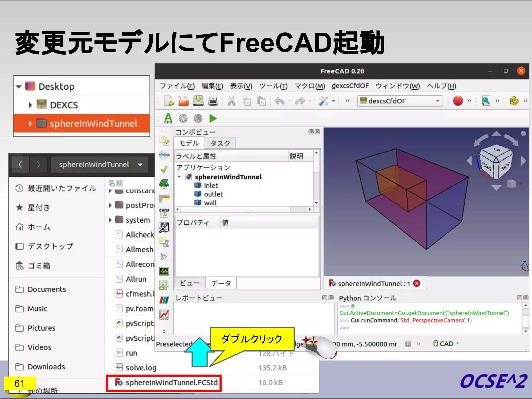Open the 編集(E) menu
Image resolution: width=532 pixels, height=399 pixels.
(x=212, y=86)
